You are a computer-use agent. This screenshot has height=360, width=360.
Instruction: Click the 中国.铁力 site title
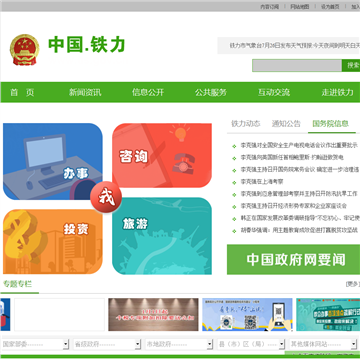point(87,45)
